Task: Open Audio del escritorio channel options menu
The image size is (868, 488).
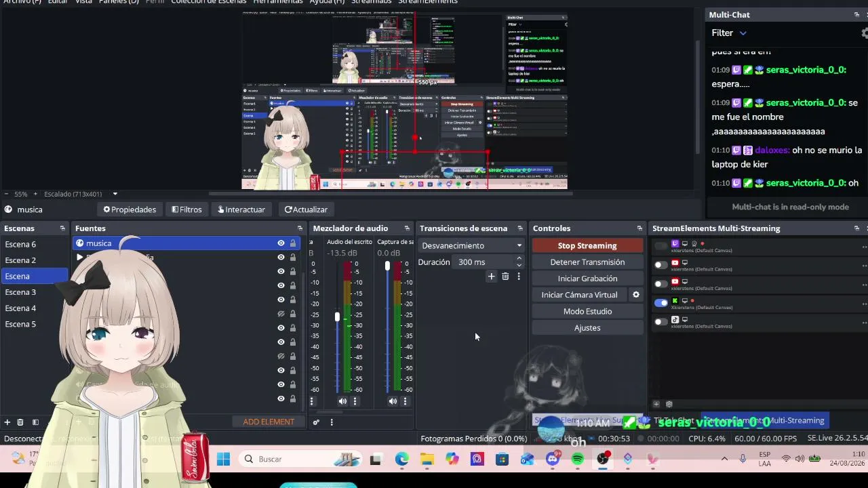Action: (x=355, y=401)
